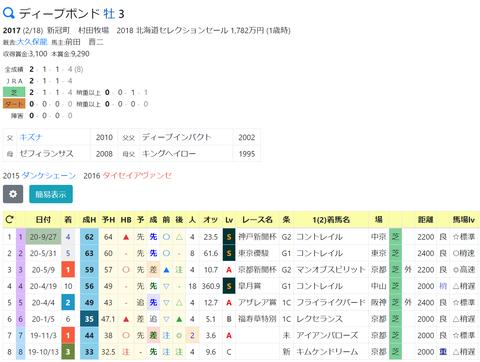Select date cell 20-5/31
The width and height of the screenshot is (480, 362).
pyautogui.click(x=43, y=253)
